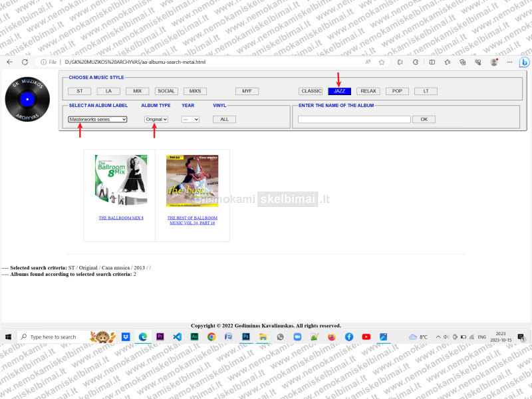Open the clock showing 2023-10-15
This screenshot has height=399, width=532.
click(x=501, y=337)
